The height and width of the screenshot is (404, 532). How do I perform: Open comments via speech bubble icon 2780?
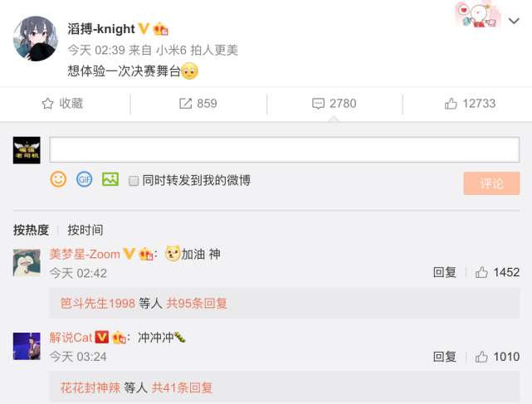coord(318,104)
